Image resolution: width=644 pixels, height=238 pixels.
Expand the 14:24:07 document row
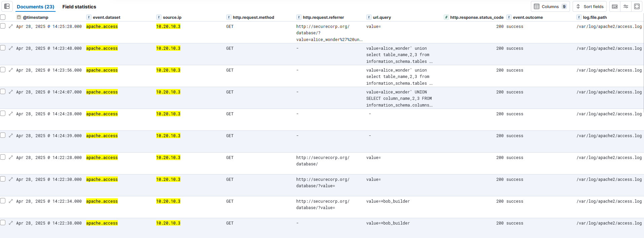tap(11, 92)
